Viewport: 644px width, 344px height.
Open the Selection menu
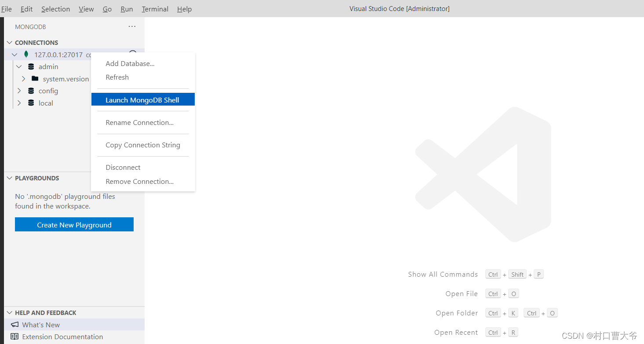(x=56, y=9)
